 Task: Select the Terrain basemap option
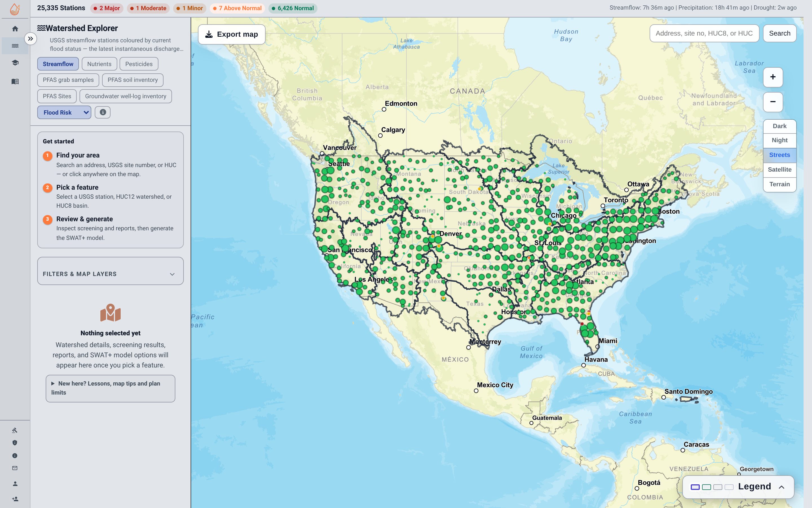(x=780, y=184)
